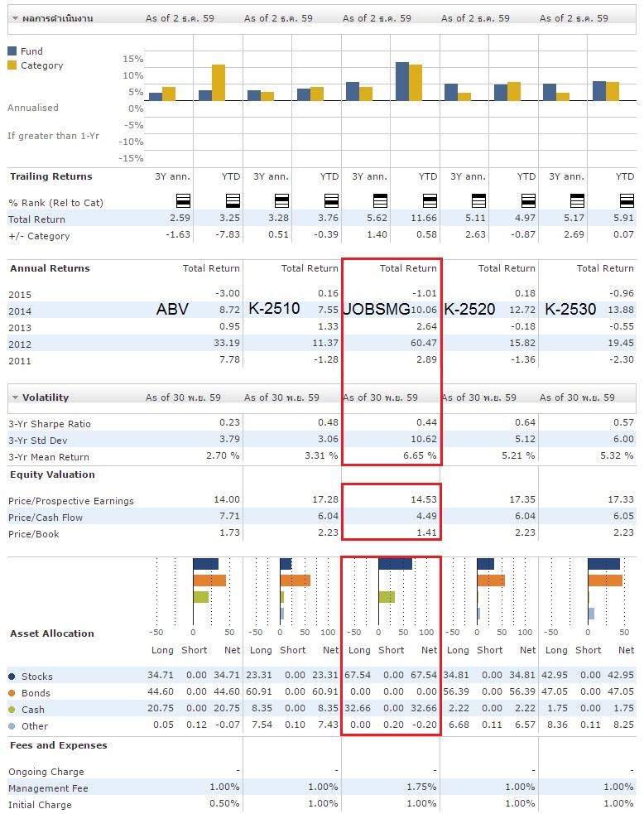The height and width of the screenshot is (814, 644).
Task: Click the Price/Prospective Earnings row label
Action: (71, 501)
